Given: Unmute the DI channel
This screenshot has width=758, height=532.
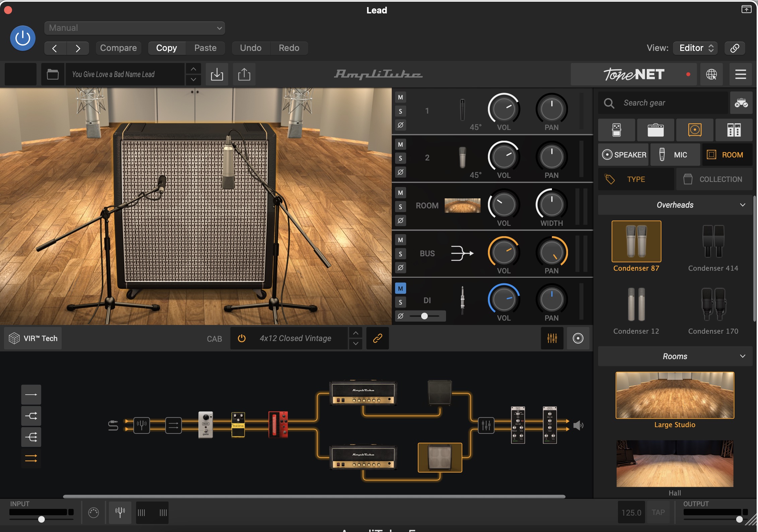Looking at the screenshot, I should [x=400, y=288].
